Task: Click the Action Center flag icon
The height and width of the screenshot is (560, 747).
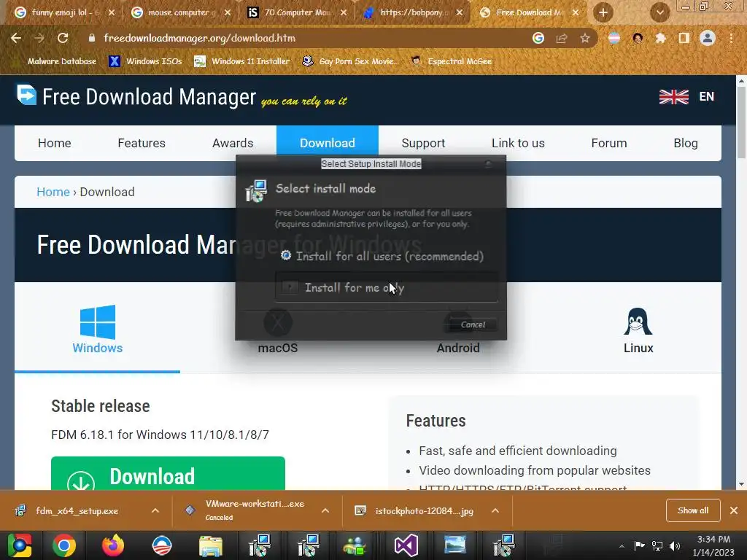Action: [639, 545]
